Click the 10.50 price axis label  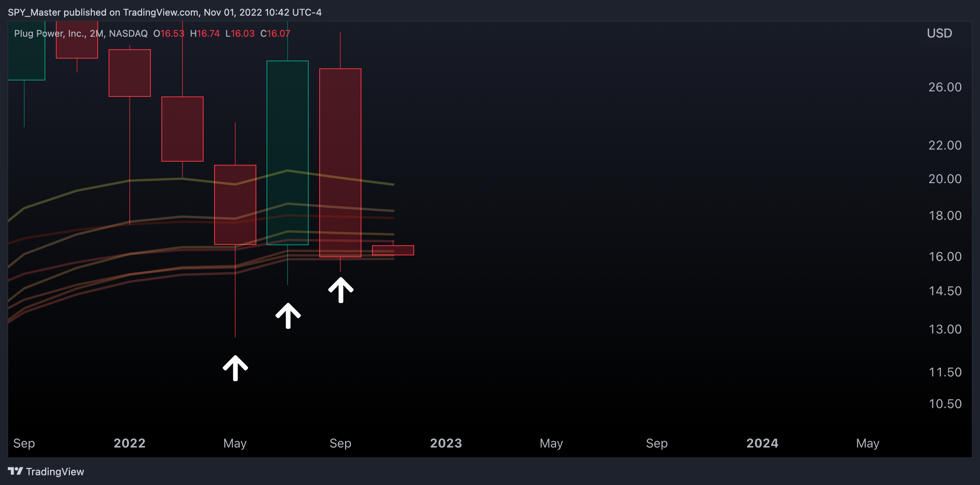click(945, 404)
